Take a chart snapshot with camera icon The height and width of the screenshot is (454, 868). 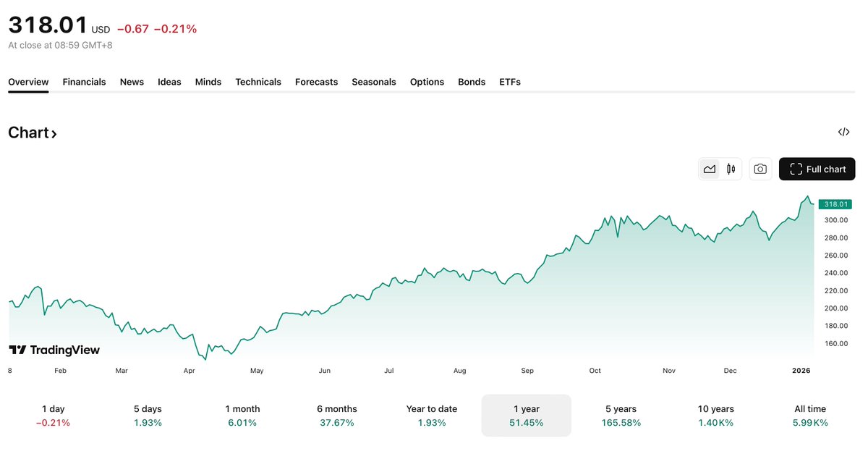(760, 169)
